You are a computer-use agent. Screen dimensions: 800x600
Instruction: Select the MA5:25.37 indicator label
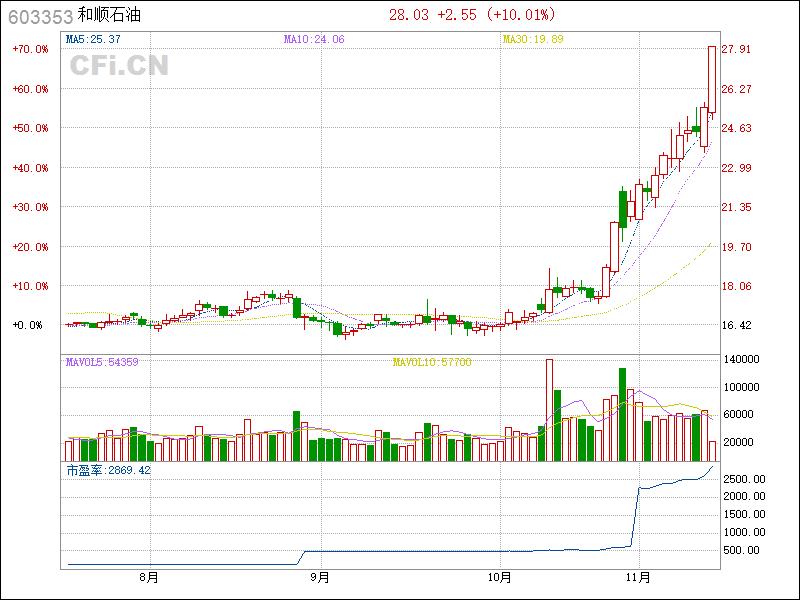tap(93, 40)
